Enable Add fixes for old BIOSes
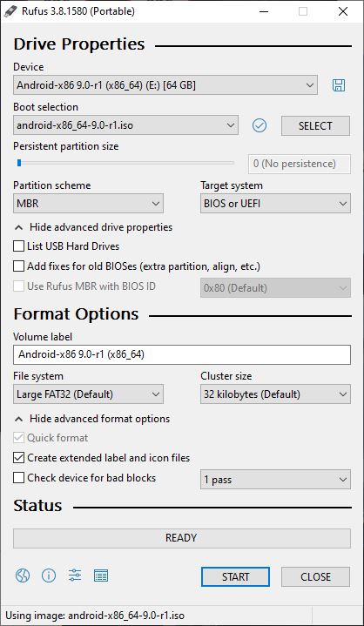Viewport: 364px width, 626px height. [19, 266]
